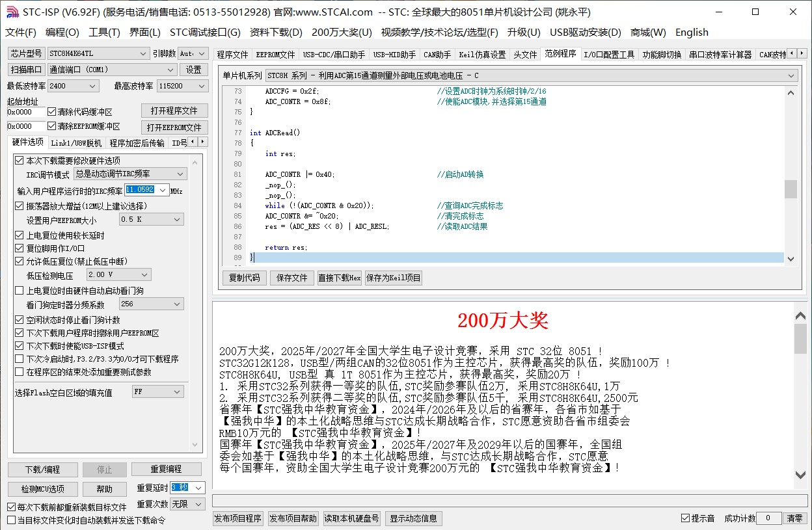Click code editor scrollbar down arrow
The width and height of the screenshot is (812, 530).
(x=791, y=258)
